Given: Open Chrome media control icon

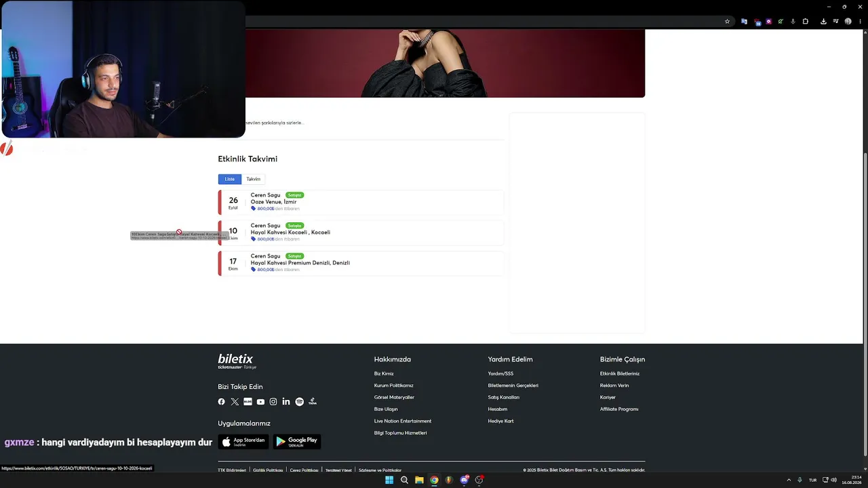Looking at the screenshot, I should (x=835, y=22).
